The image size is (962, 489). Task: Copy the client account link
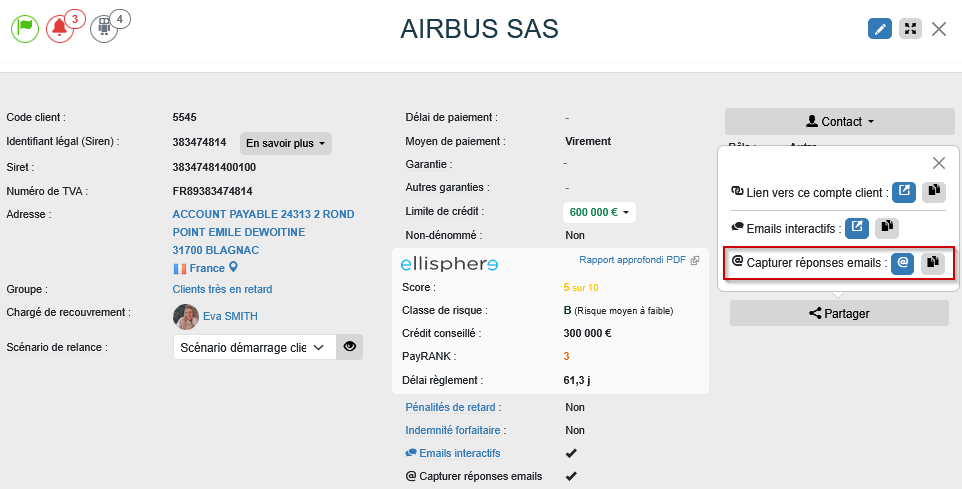click(x=933, y=191)
